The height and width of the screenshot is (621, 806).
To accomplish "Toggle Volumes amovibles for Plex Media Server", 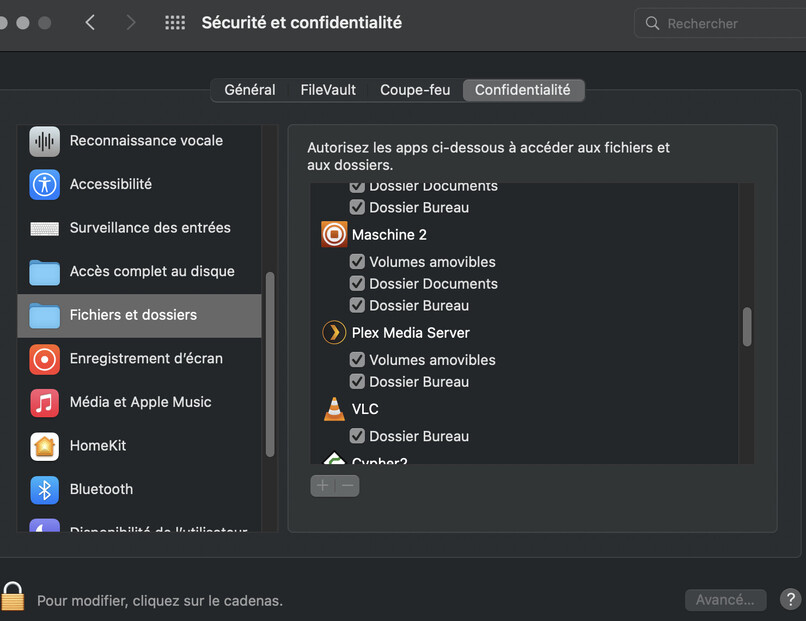I will tap(357, 360).
